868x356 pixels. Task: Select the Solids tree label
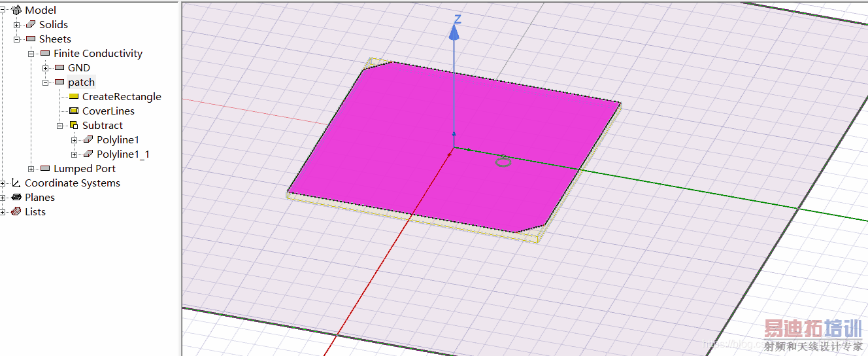(54, 24)
